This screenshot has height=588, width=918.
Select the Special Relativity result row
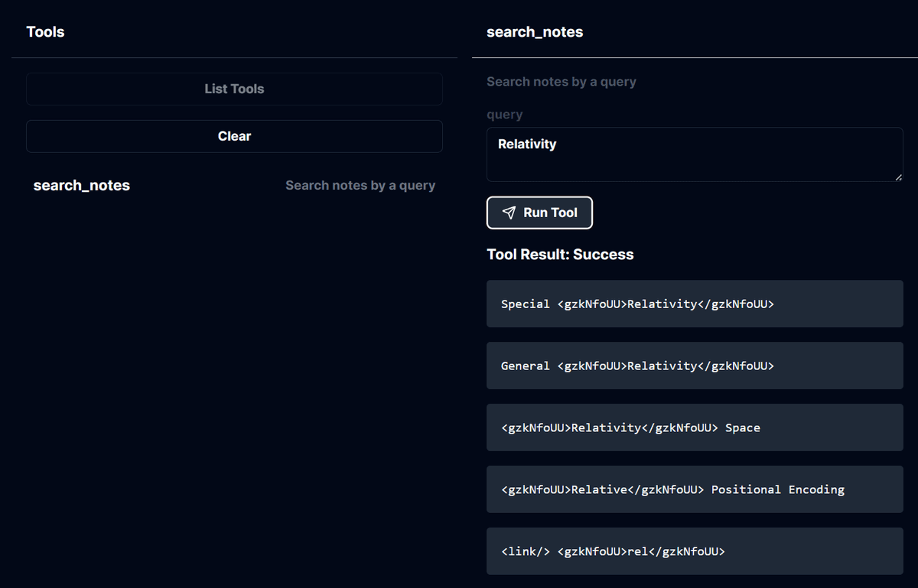point(695,304)
